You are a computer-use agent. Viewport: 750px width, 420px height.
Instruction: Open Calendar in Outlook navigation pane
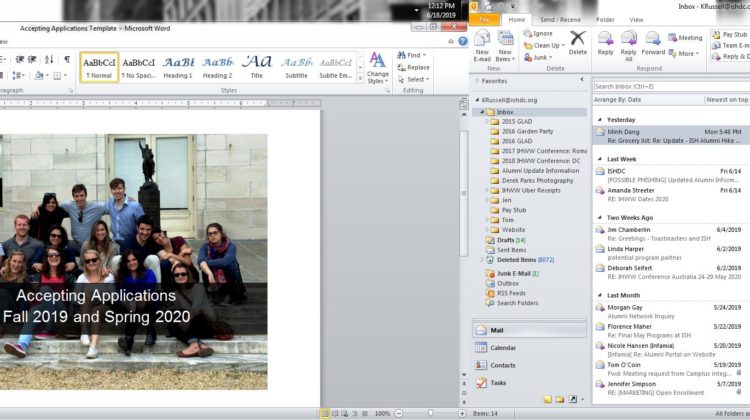529,348
